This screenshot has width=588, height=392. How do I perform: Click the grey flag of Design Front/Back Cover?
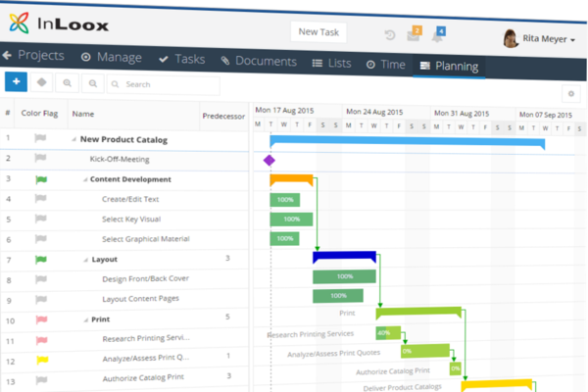(41, 279)
